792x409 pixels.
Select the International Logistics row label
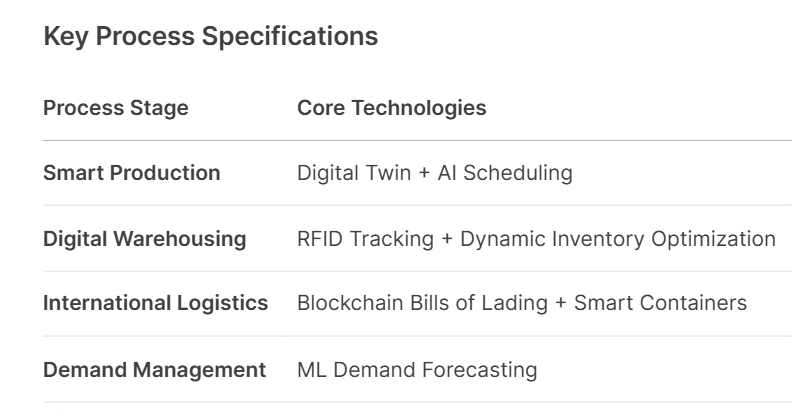(155, 304)
